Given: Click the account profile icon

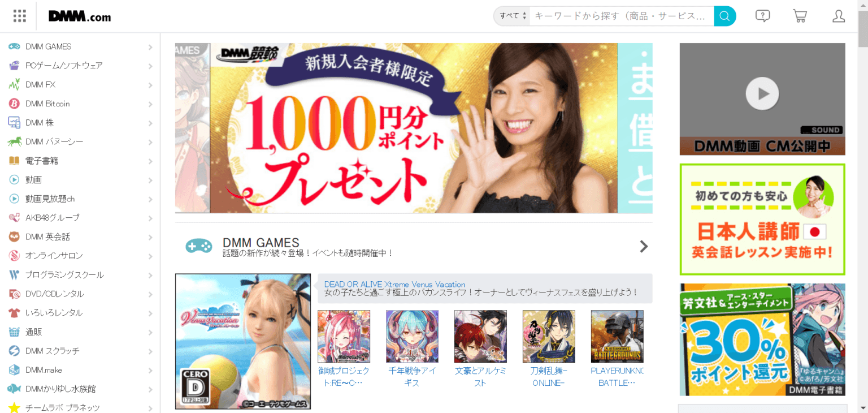Looking at the screenshot, I should tap(838, 17).
